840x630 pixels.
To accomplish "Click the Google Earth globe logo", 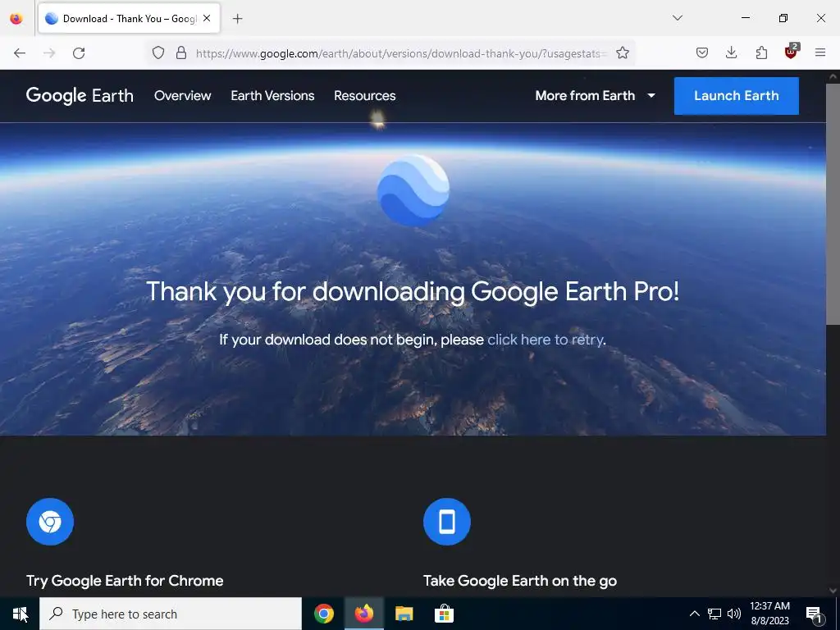I will pyautogui.click(x=413, y=189).
